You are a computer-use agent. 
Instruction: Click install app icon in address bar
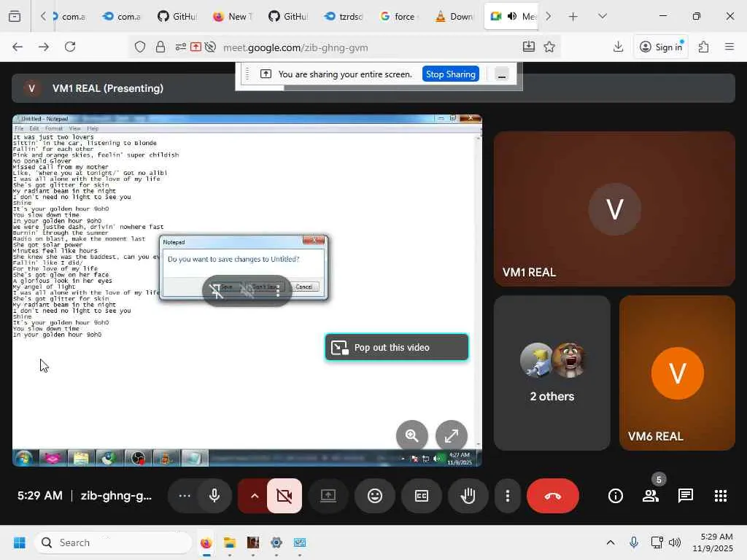click(528, 47)
